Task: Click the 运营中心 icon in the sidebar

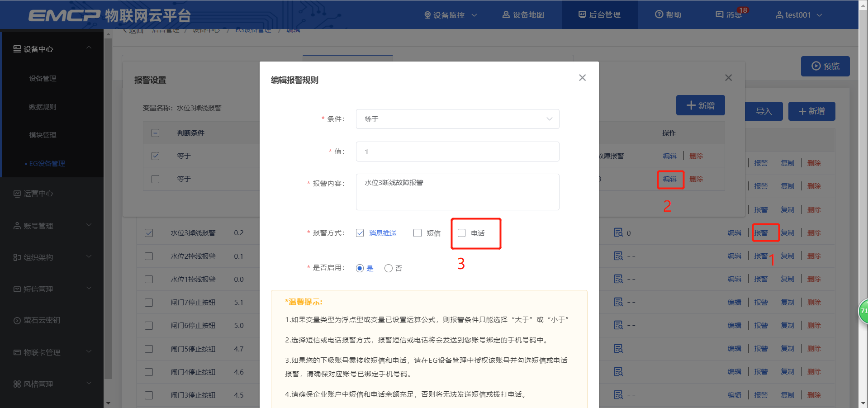Action: (x=17, y=194)
